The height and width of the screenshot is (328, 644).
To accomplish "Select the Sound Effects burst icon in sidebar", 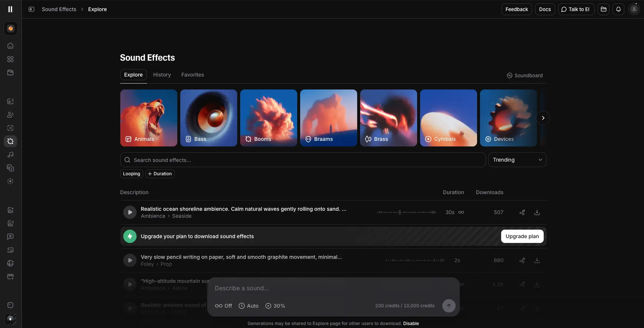I will point(10,141).
